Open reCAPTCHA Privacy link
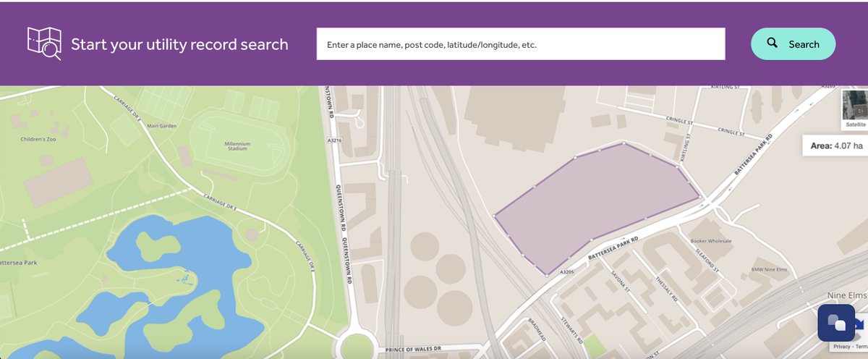 841,347
